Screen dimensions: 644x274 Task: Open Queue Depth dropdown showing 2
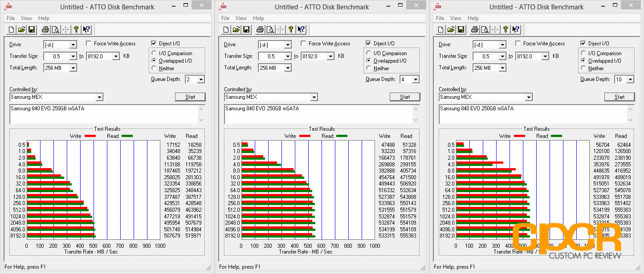[x=201, y=79]
